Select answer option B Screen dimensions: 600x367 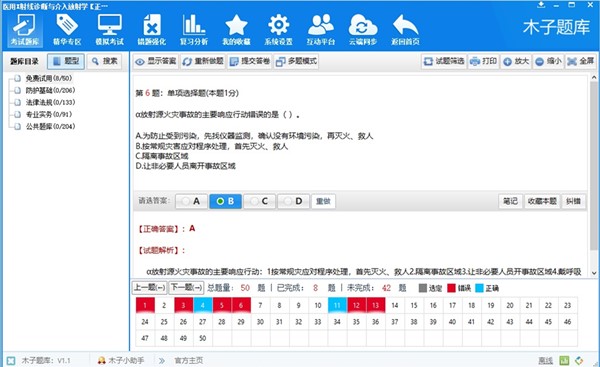(225, 201)
